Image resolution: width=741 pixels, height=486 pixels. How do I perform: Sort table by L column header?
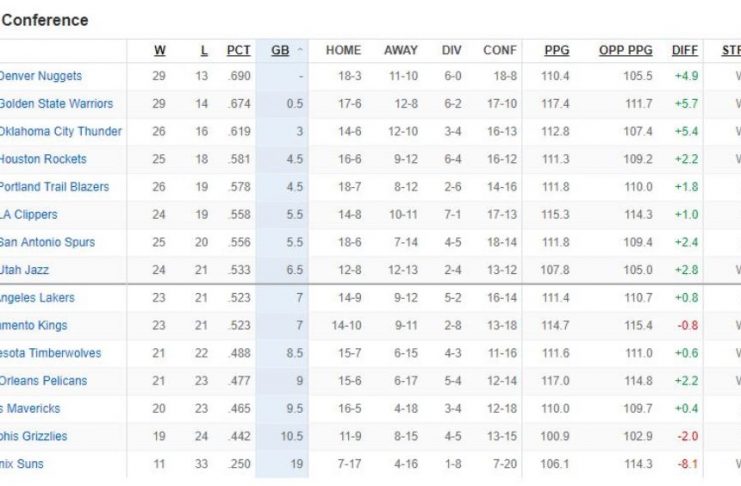(x=204, y=51)
